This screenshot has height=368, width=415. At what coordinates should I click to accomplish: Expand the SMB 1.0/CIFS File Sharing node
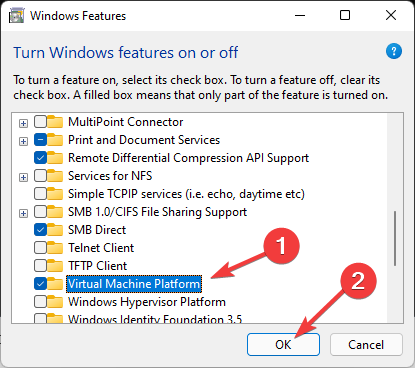(23, 214)
